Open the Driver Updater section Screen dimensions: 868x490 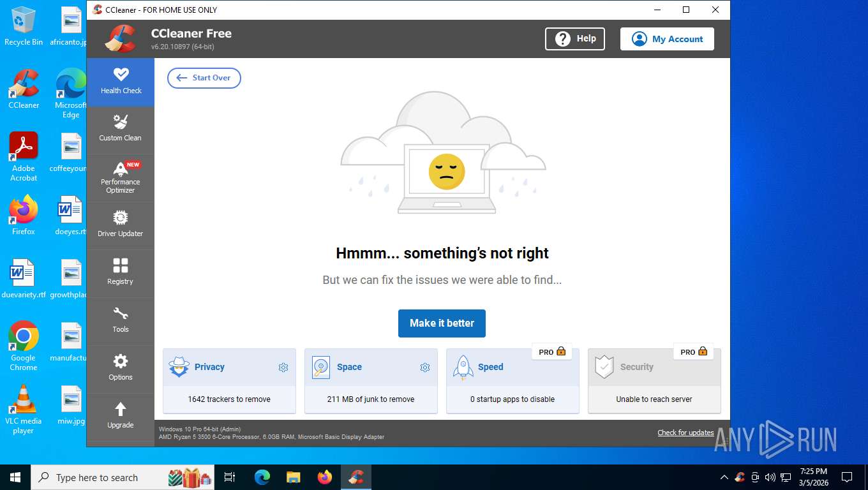click(x=121, y=225)
